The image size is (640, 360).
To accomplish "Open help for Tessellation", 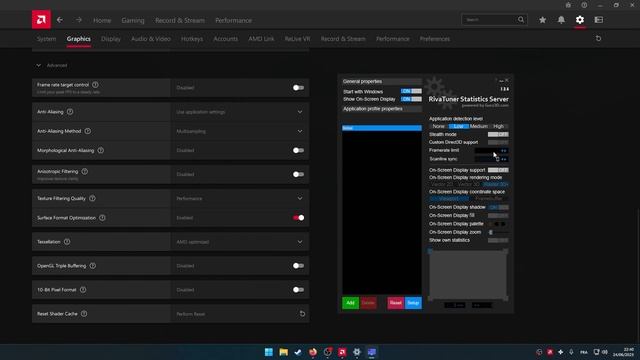I will pos(67,242).
